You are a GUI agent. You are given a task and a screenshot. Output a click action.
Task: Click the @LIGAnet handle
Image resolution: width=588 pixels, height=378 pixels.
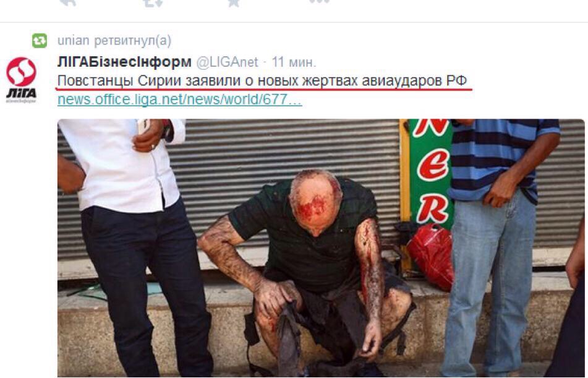[x=228, y=62]
